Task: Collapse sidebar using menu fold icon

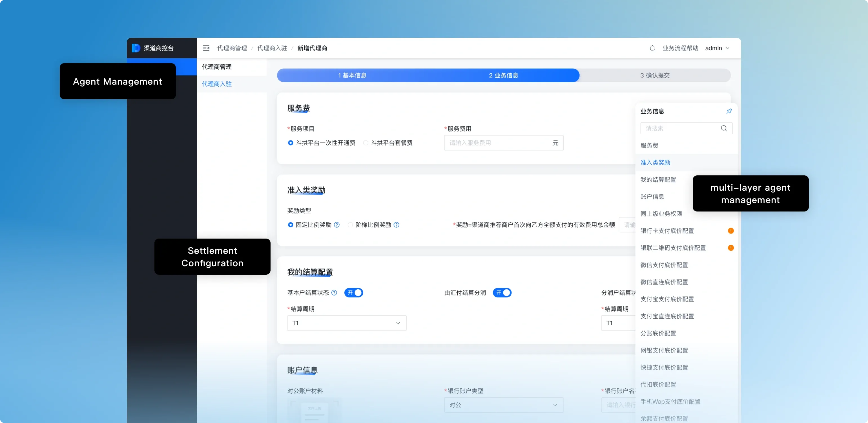Action: click(206, 48)
